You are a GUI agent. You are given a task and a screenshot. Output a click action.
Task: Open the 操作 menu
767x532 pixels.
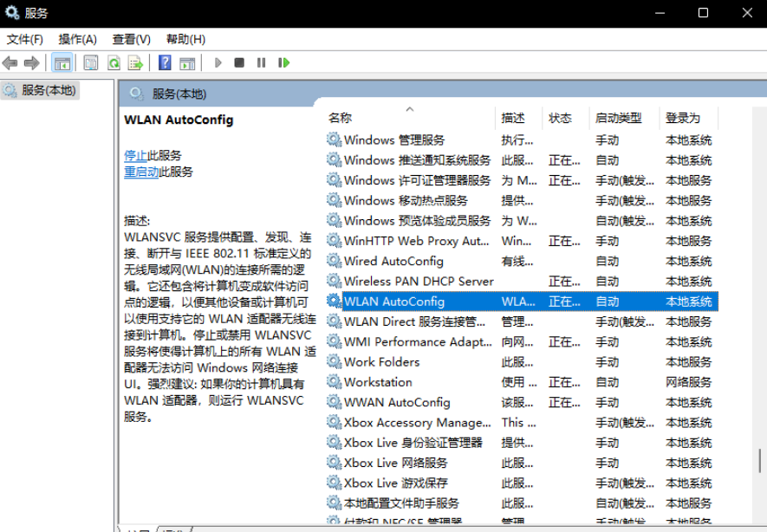point(75,39)
